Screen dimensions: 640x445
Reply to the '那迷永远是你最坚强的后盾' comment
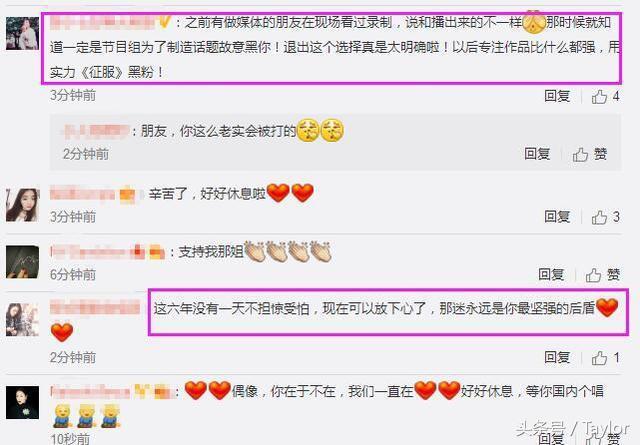click(557, 357)
